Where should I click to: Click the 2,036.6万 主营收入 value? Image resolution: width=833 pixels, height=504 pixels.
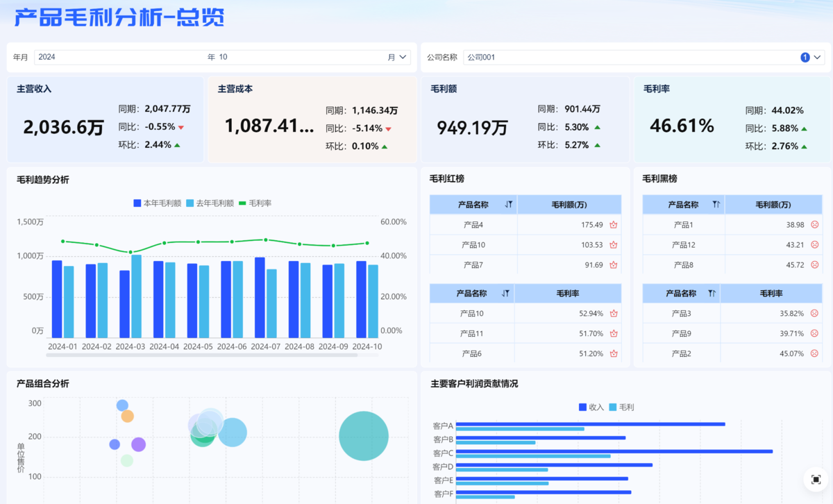[x=64, y=127]
